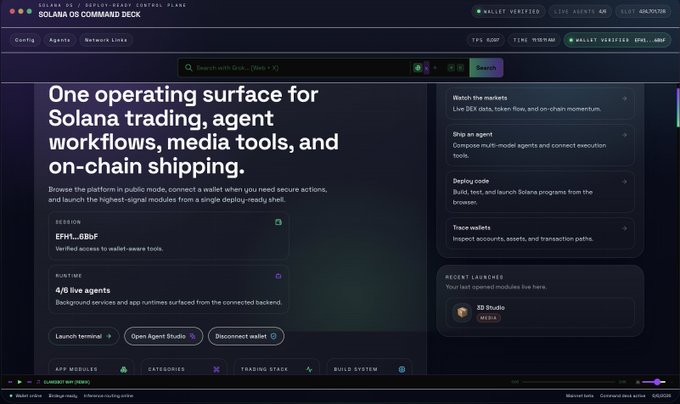Skip to previous track
This screenshot has height=404, width=680.
click(x=10, y=382)
